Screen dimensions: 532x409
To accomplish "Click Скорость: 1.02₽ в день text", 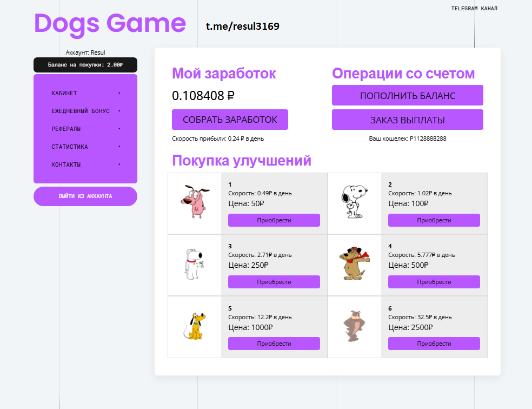I will click(x=420, y=193).
